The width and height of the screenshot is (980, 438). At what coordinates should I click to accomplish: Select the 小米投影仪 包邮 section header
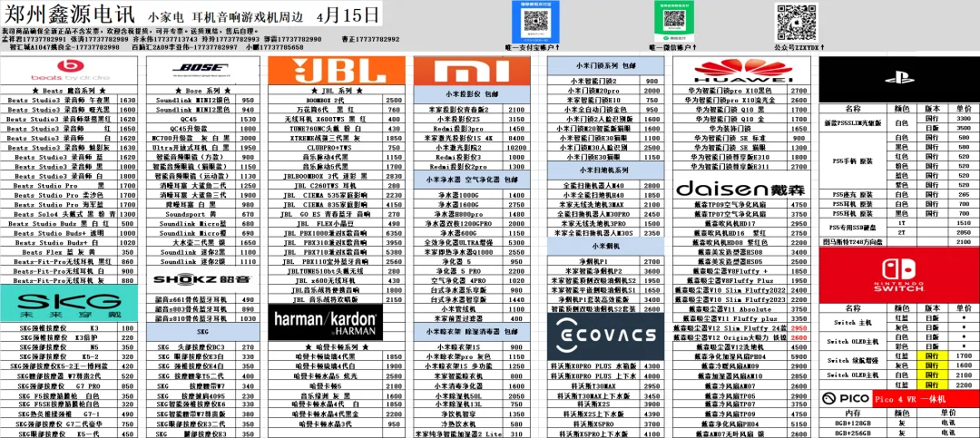click(x=472, y=94)
